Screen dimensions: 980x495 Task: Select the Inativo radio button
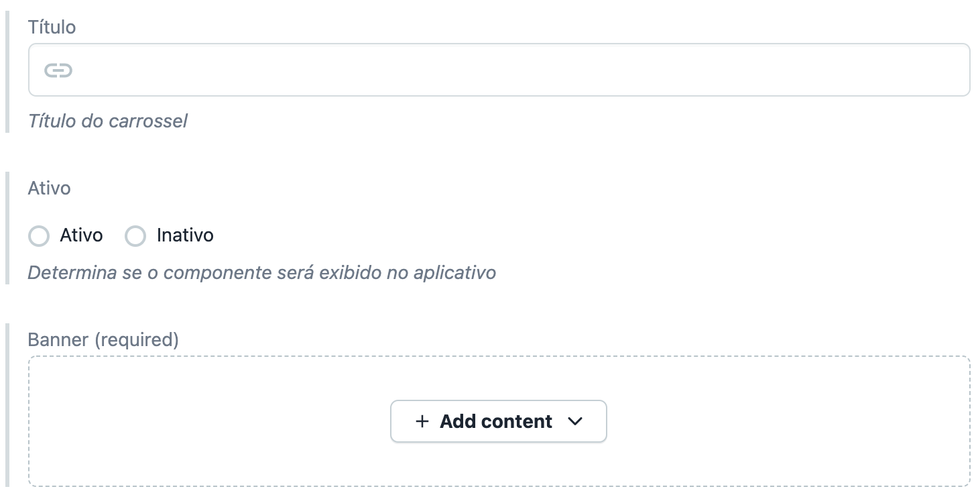[x=135, y=236]
